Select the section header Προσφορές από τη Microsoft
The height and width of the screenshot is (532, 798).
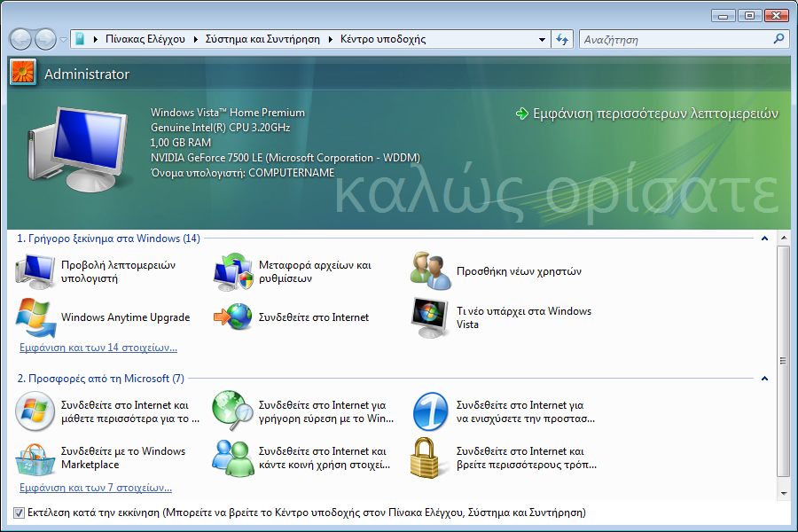click(x=101, y=379)
